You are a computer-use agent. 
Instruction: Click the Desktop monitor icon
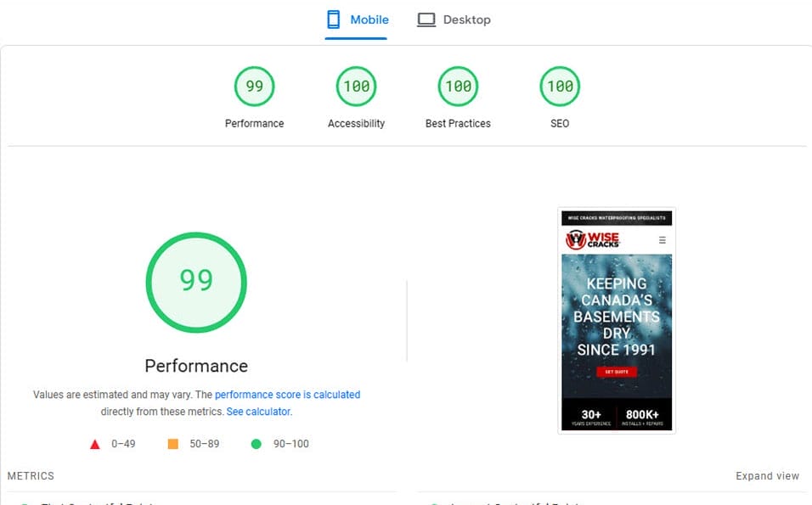(425, 19)
